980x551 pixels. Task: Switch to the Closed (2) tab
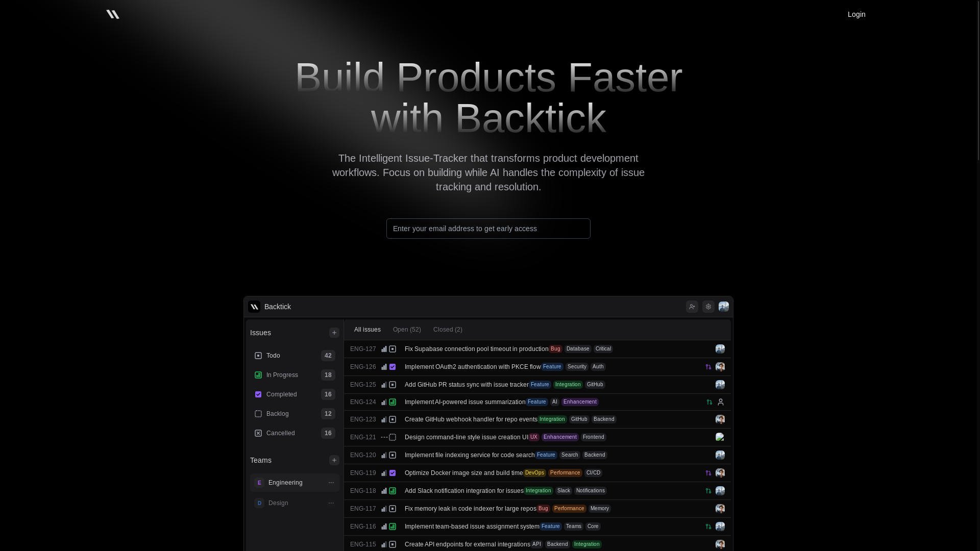coord(448,330)
